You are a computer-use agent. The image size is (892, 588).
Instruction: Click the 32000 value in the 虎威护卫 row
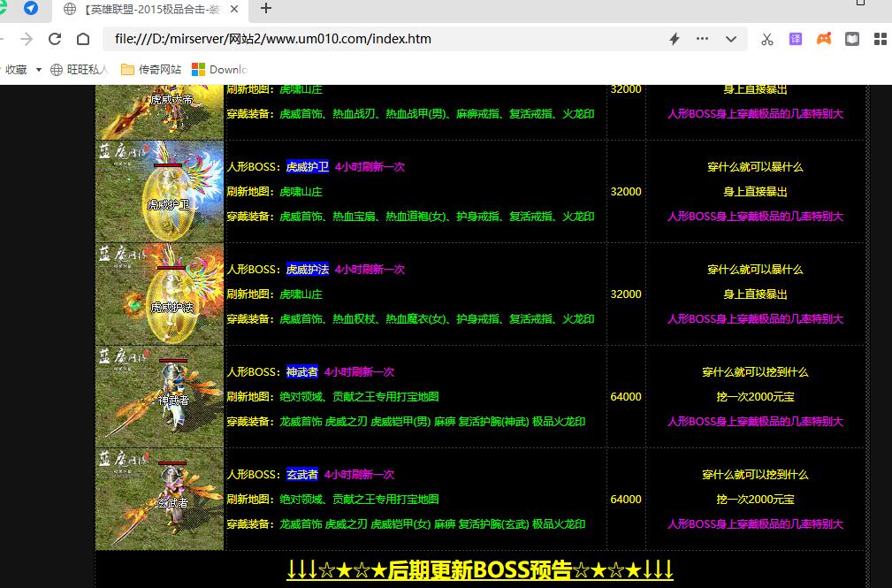[x=626, y=192]
